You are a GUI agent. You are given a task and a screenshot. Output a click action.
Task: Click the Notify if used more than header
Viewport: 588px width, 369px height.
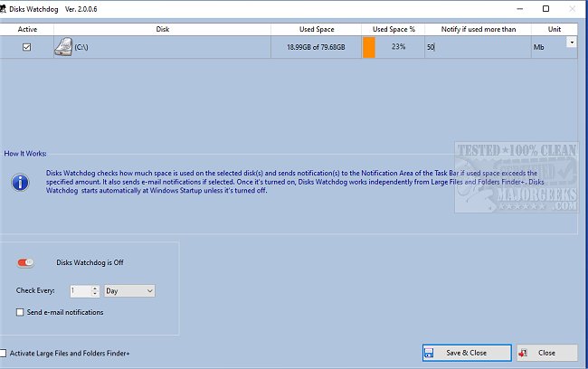(x=479, y=29)
